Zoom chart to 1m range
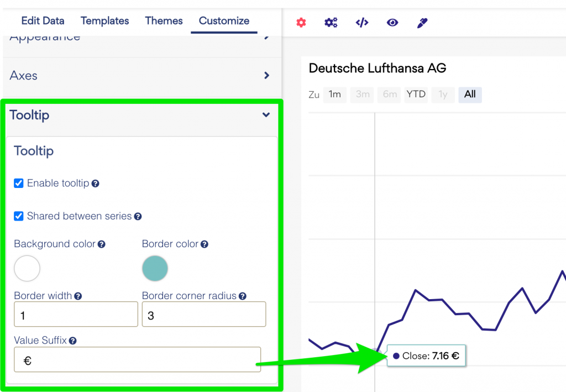Image resolution: width=566 pixels, height=392 pixels. 334,95
